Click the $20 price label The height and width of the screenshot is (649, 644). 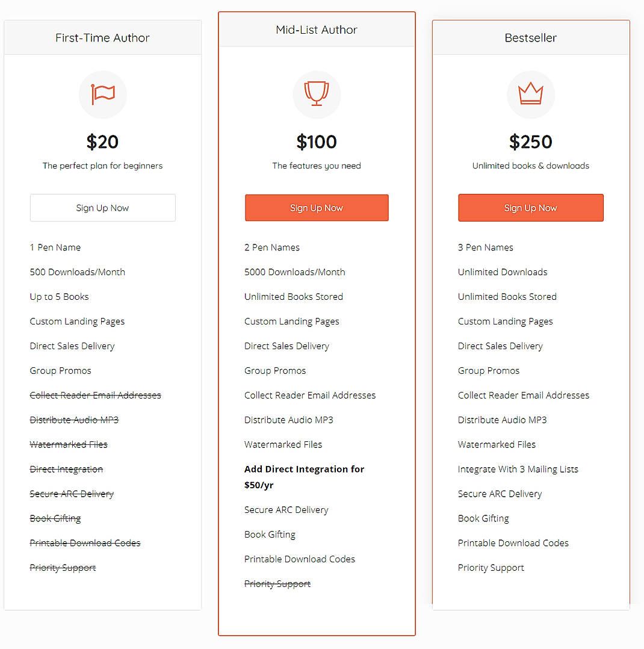pos(102,142)
